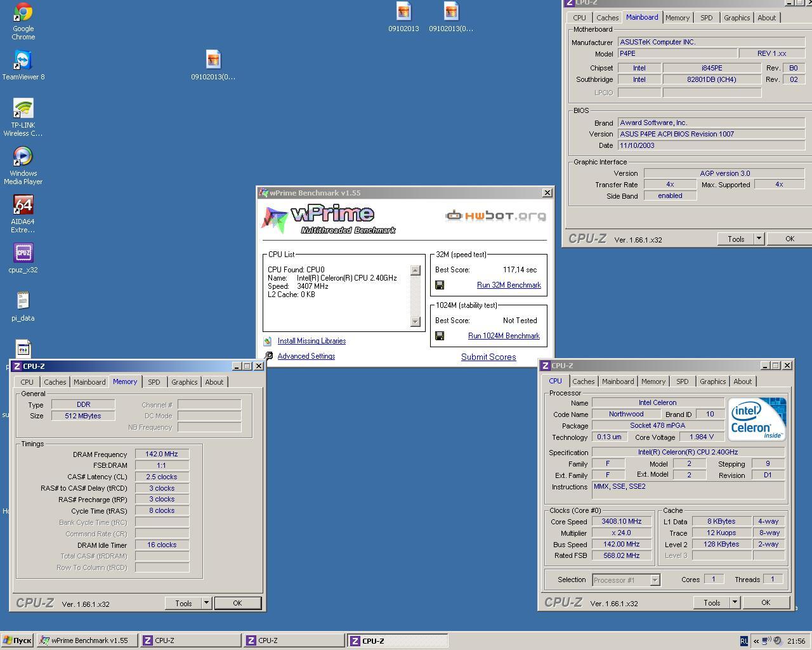Activate the middle CPU-Z taskbar button
This screenshot has width=812, height=650.
coord(294,640)
